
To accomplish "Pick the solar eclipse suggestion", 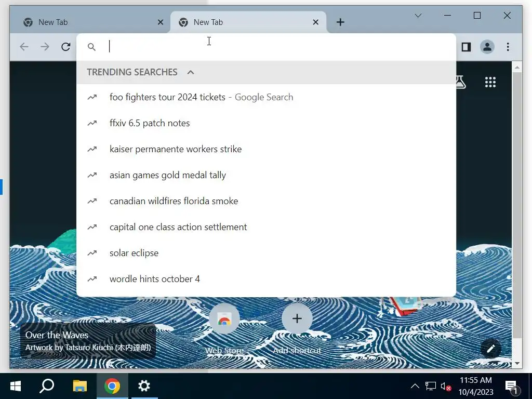I will 266,253.
